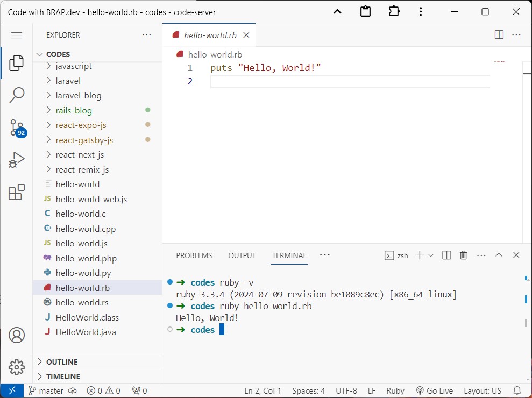Split the editor to the right

(499, 35)
